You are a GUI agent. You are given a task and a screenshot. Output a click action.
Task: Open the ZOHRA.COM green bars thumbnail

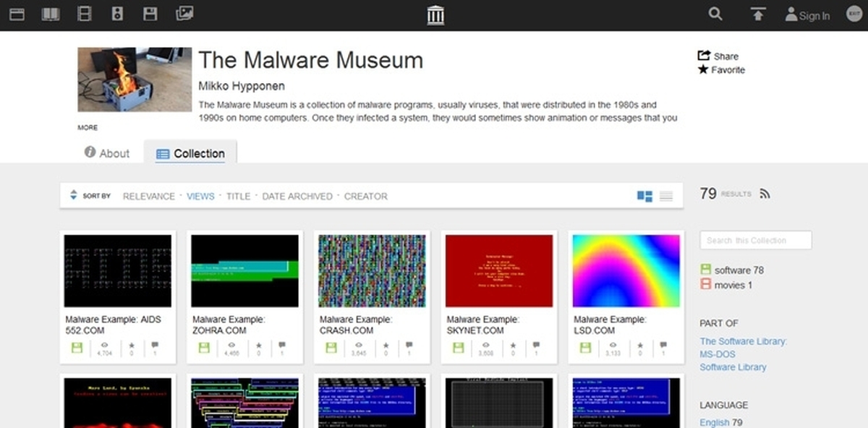tap(244, 271)
